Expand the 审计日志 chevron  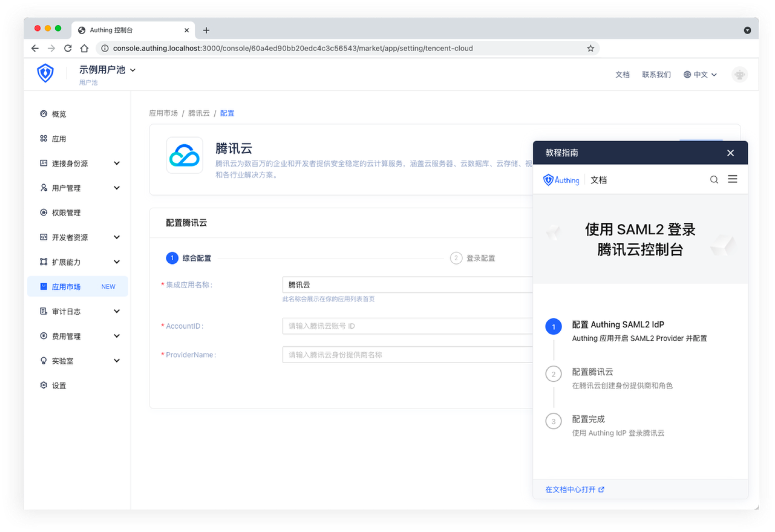pos(117,312)
